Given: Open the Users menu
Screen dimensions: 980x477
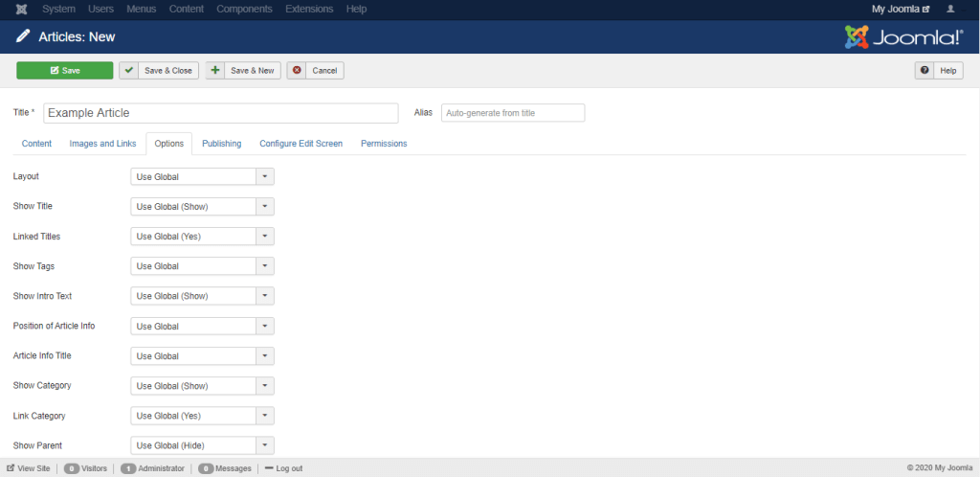Looking at the screenshot, I should (100, 10).
